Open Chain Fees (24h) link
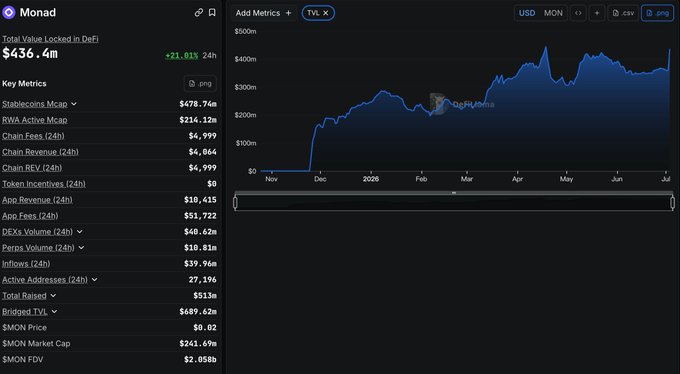This screenshot has height=374, width=680. click(x=33, y=136)
